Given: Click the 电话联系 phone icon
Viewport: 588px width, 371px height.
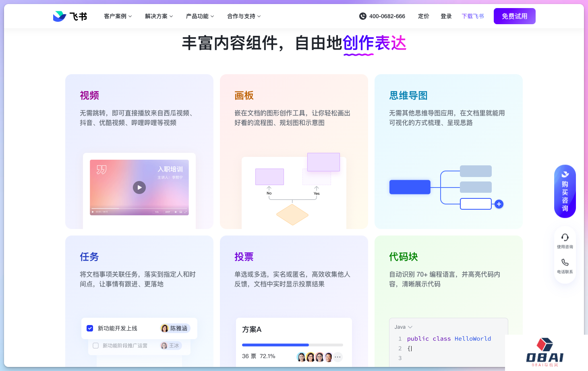Looking at the screenshot, I should pos(565,263).
